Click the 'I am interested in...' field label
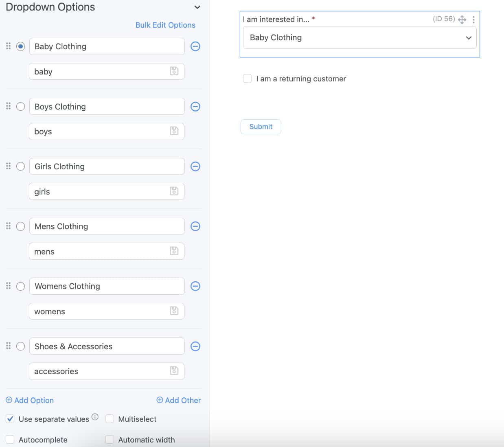This screenshot has height=447, width=504. [x=276, y=19]
